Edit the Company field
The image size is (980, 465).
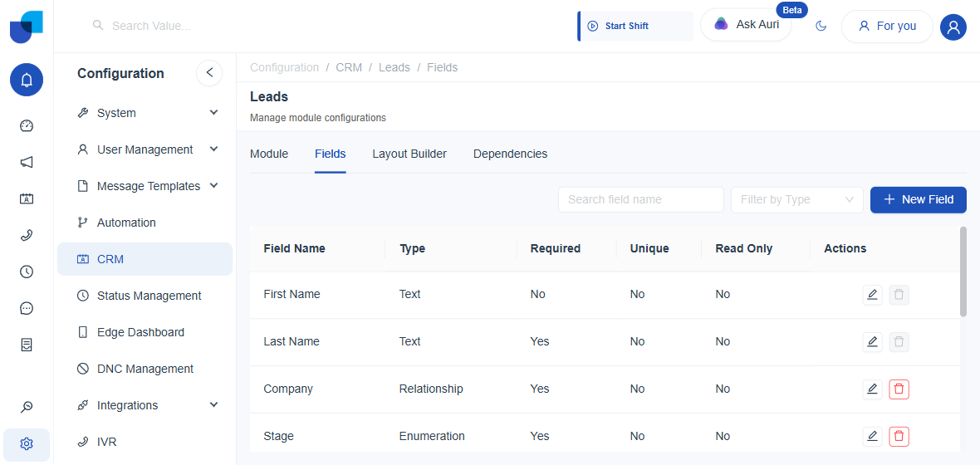coord(873,389)
